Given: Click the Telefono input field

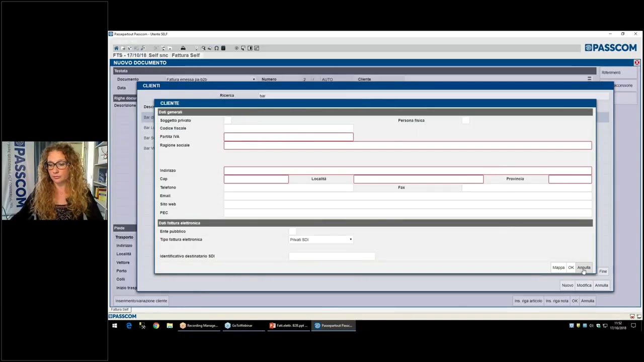Looking at the screenshot, I should click(x=289, y=188).
